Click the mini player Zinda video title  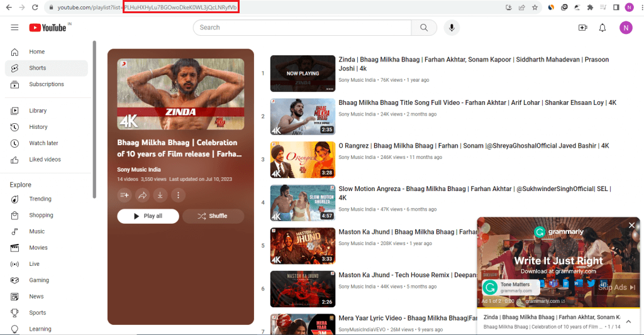click(x=552, y=317)
